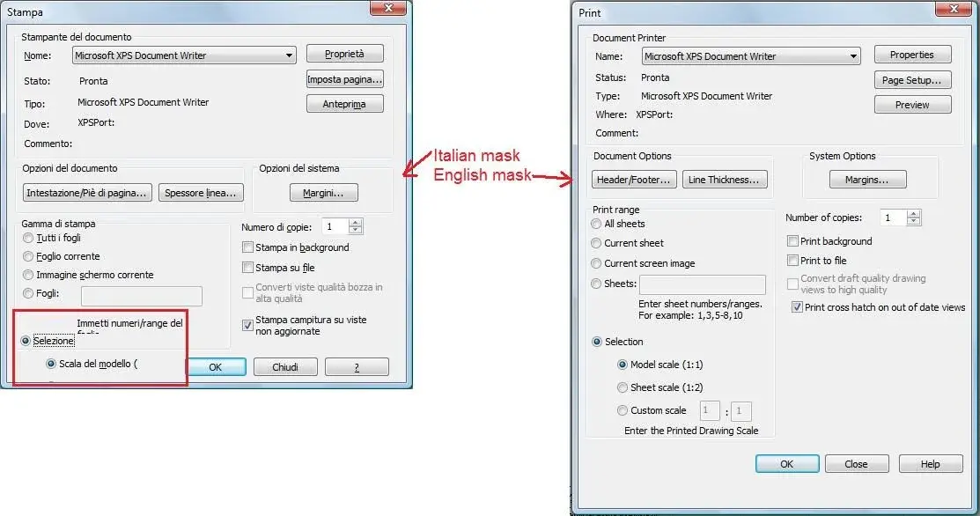The image size is (980, 516).
Task: Select Custom scale radio option
Action: [623, 410]
